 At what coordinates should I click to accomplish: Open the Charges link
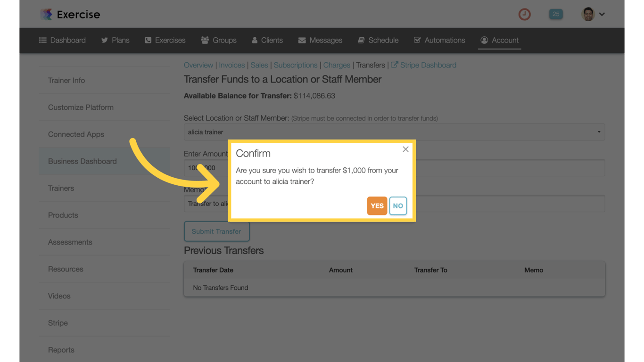point(337,65)
